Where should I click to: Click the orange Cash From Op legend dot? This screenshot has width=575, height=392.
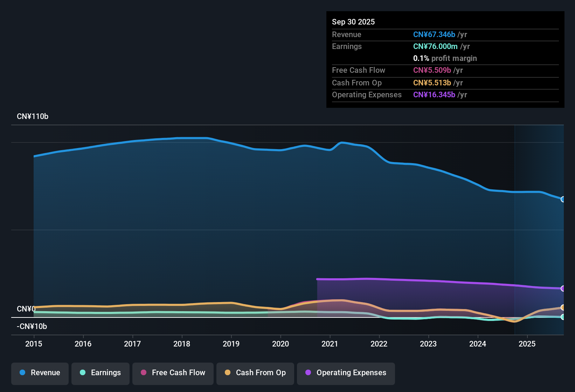click(x=228, y=373)
